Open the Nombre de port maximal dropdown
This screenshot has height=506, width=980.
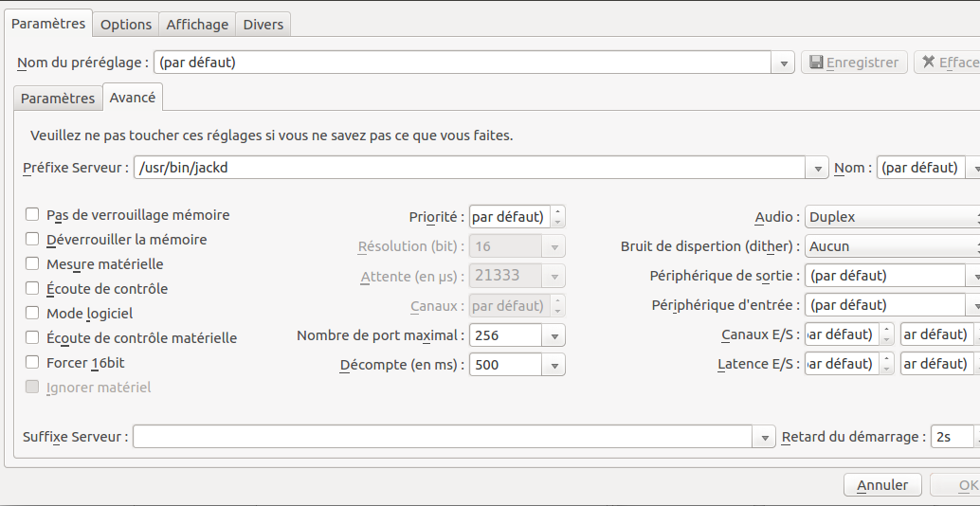pos(554,335)
